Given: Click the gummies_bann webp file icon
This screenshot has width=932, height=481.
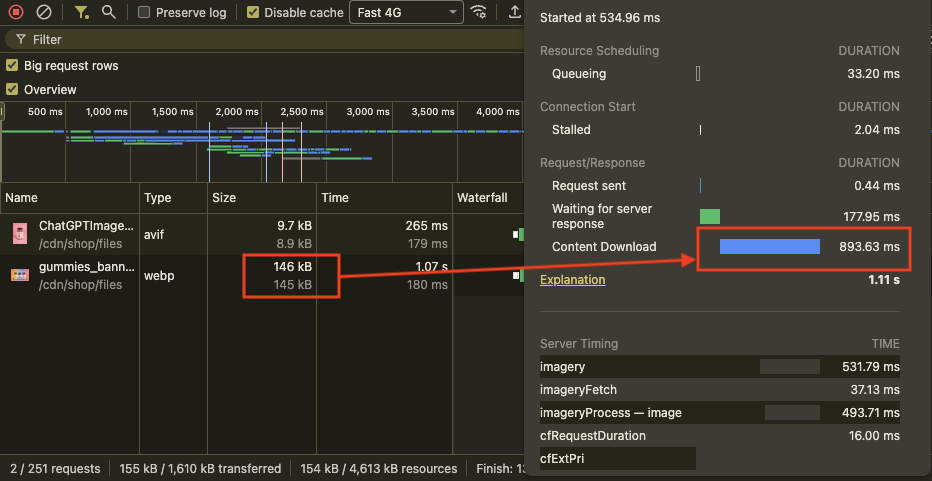Looking at the screenshot, I should (x=20, y=276).
